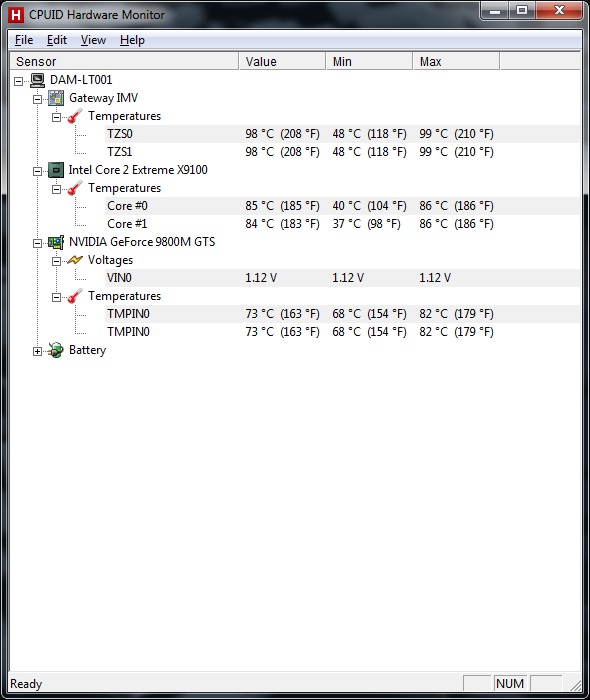The width and height of the screenshot is (590, 700).
Task: Open the Help menu
Action: tap(132, 40)
